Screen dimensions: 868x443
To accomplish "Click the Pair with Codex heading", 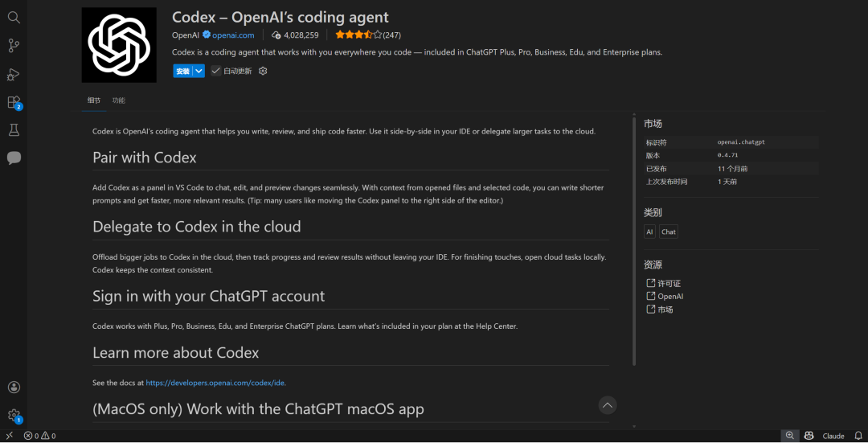I will pyautogui.click(x=145, y=158).
